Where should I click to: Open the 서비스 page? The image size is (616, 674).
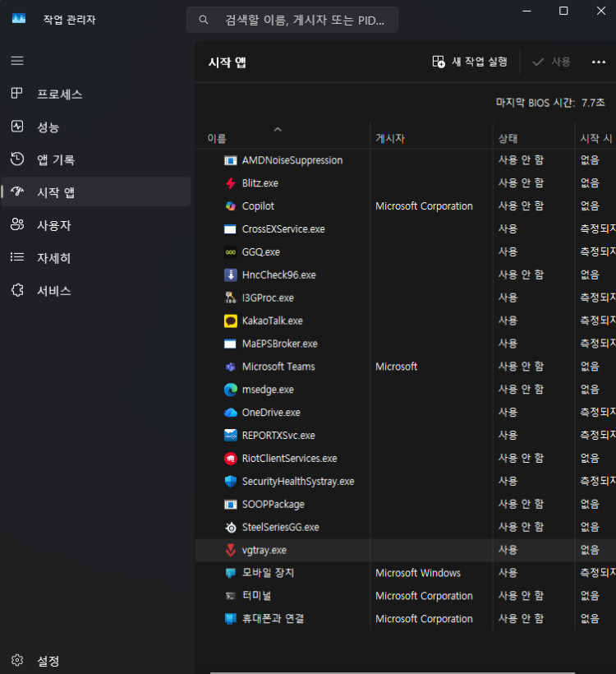[x=53, y=291]
